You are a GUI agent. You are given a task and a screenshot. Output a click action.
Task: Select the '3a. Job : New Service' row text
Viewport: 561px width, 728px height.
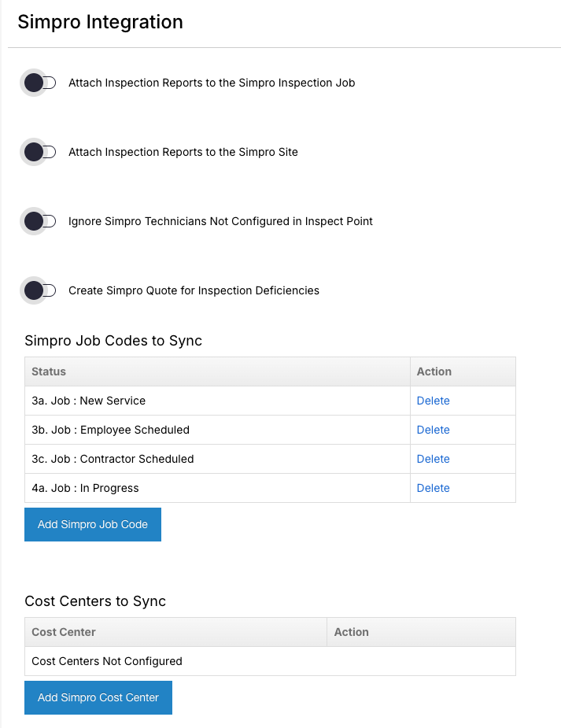(89, 401)
